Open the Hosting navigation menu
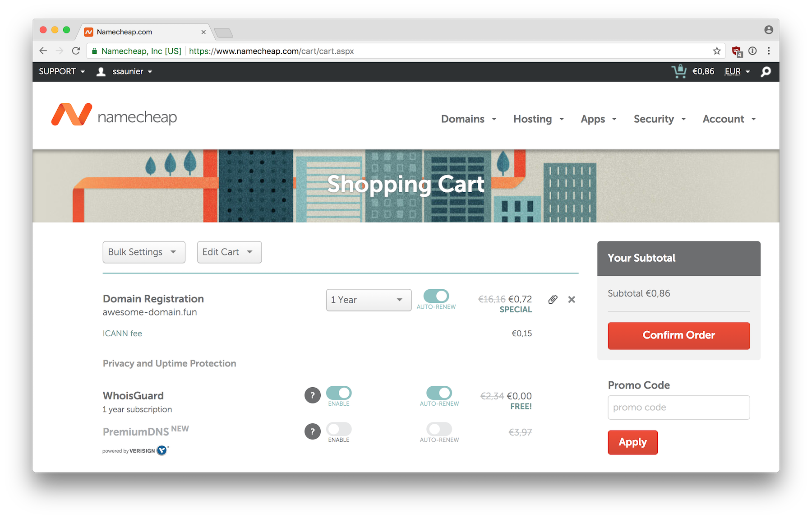The width and height of the screenshot is (812, 519). coord(539,119)
